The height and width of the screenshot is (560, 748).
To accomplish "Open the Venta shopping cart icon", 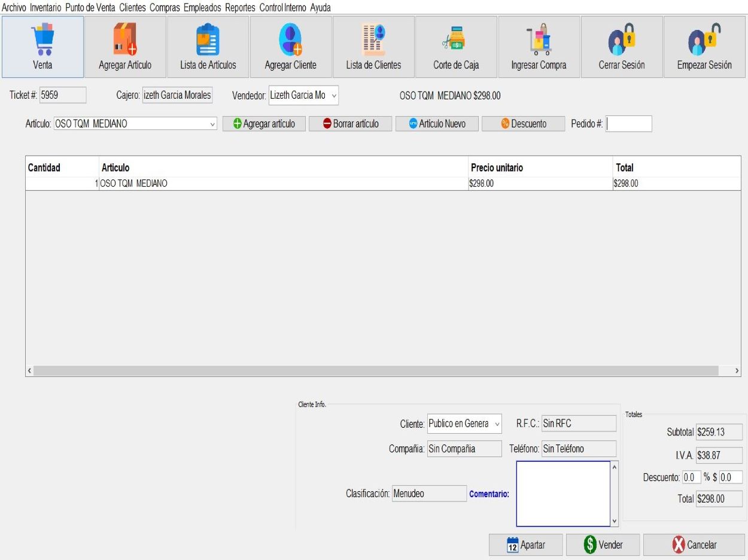I will click(42, 39).
